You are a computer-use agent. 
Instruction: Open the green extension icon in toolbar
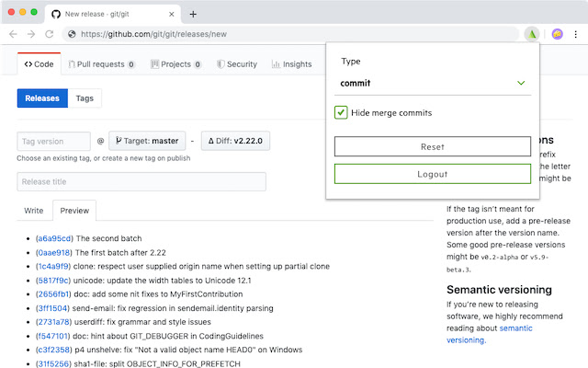tap(532, 34)
